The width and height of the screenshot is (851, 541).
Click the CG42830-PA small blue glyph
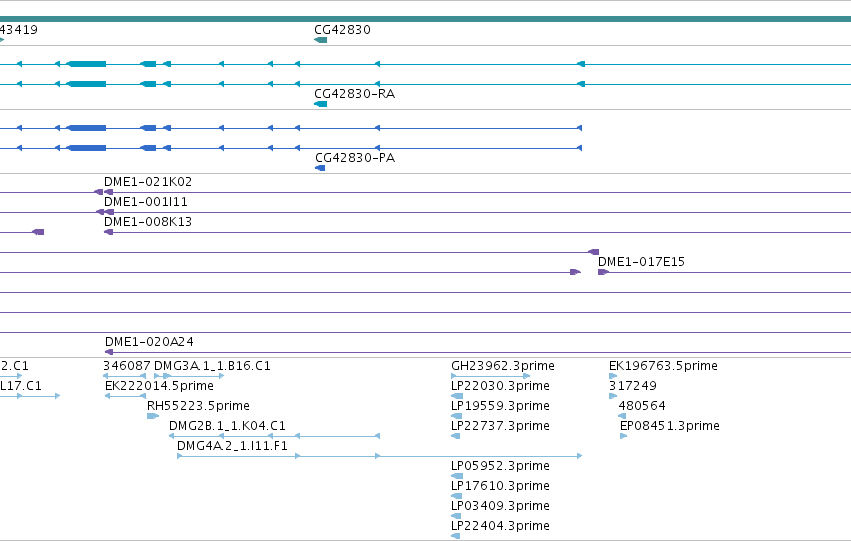(320, 168)
